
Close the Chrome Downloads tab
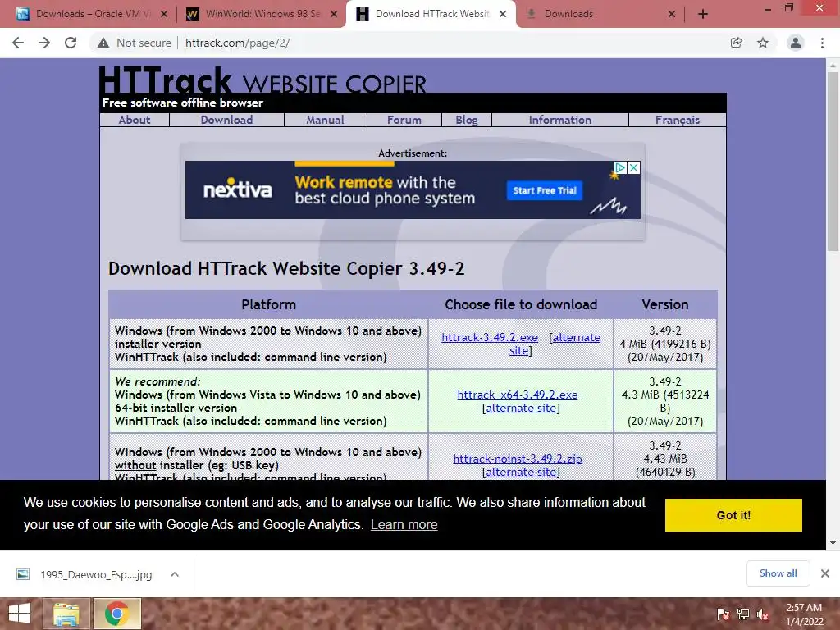click(672, 14)
